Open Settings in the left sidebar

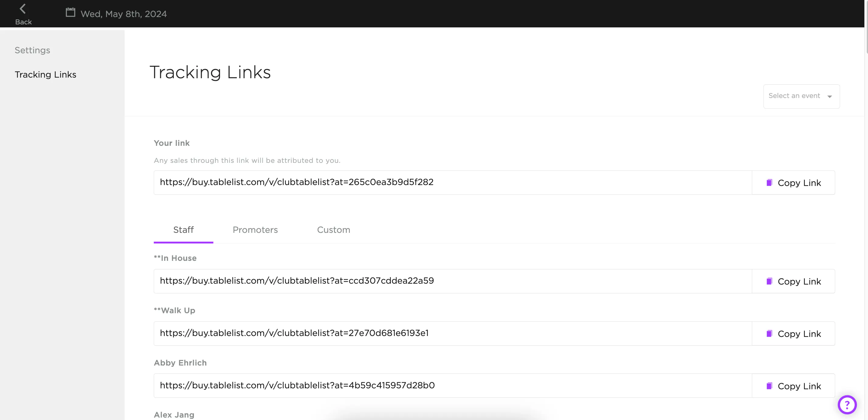tap(32, 50)
